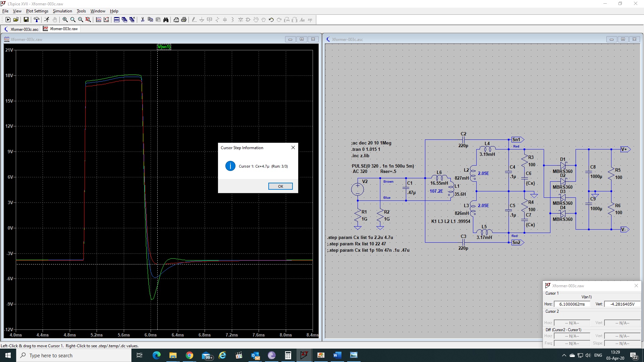Open the Windows Start menu

(8, 355)
